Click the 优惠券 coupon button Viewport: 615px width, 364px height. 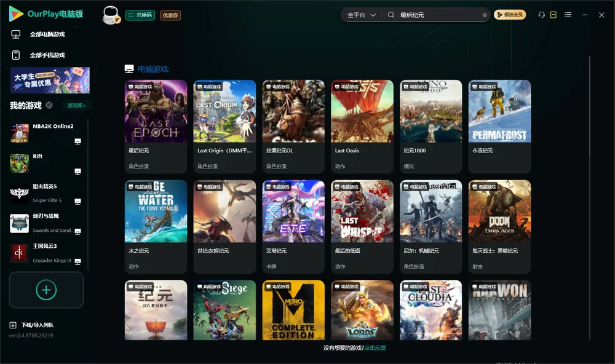point(170,15)
